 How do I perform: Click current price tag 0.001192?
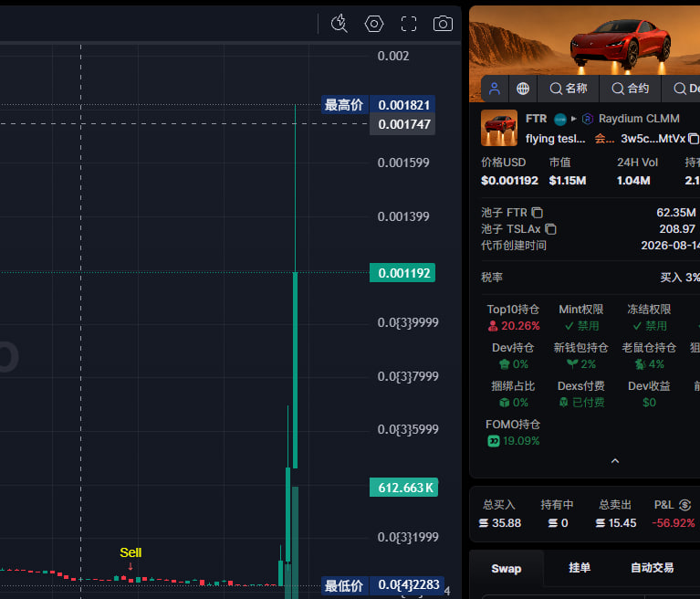tap(402, 273)
